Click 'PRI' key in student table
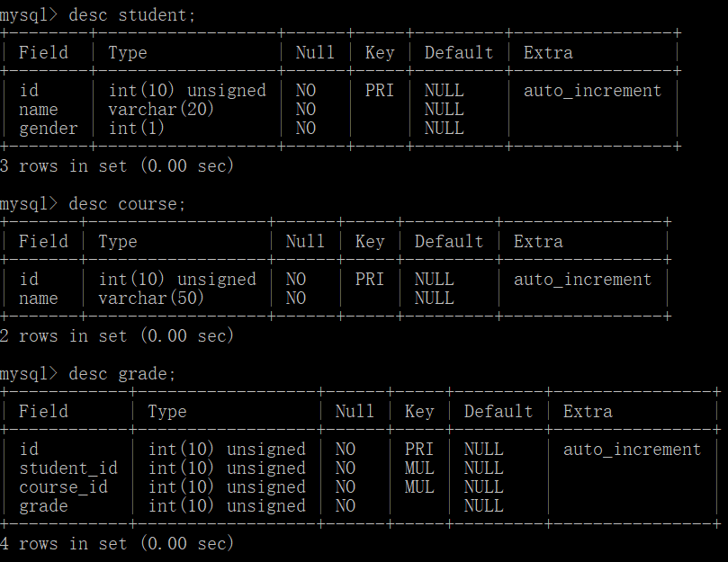Viewport: 728px width, 562px height. [x=380, y=91]
